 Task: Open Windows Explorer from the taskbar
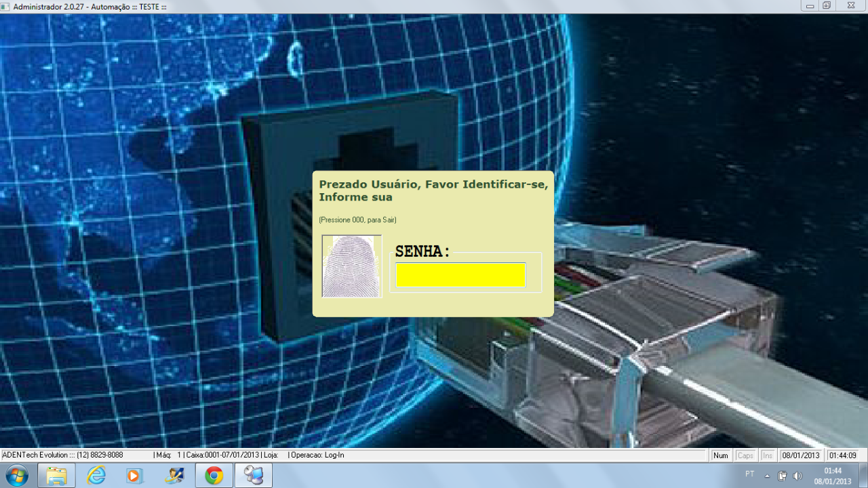tap(56, 476)
